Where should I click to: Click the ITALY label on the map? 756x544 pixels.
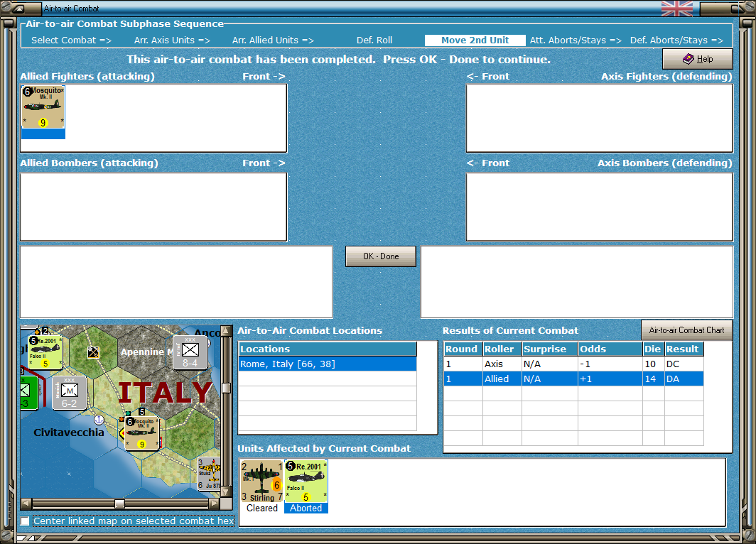coord(166,392)
